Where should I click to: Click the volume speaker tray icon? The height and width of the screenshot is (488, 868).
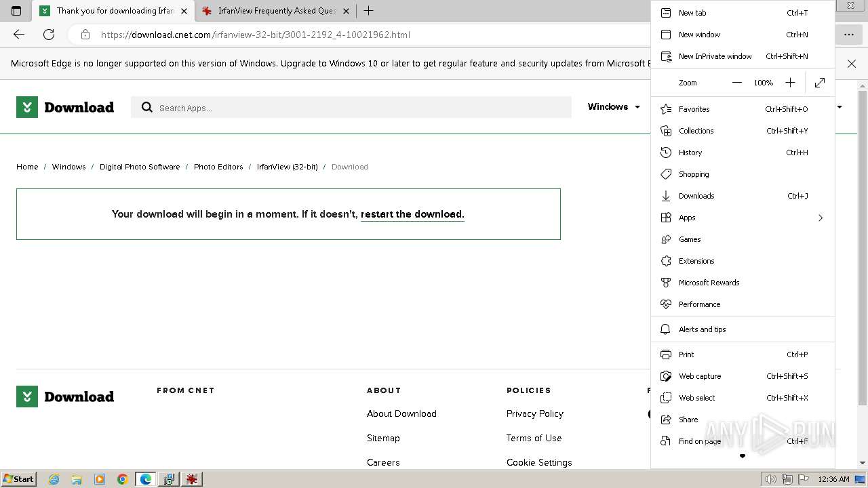point(771,479)
